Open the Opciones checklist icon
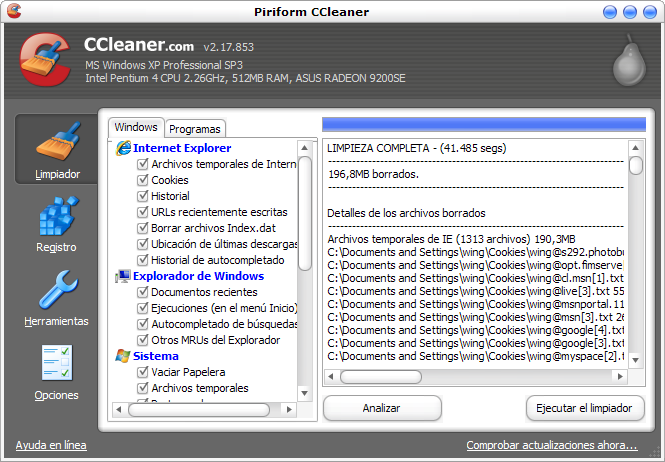Viewport: 665px width, 462px height. (57, 364)
